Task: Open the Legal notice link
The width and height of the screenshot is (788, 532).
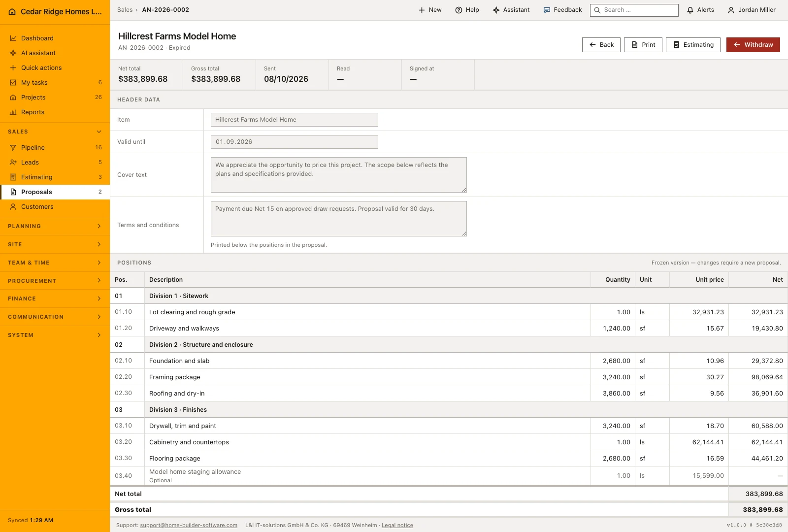Action: tap(397, 526)
